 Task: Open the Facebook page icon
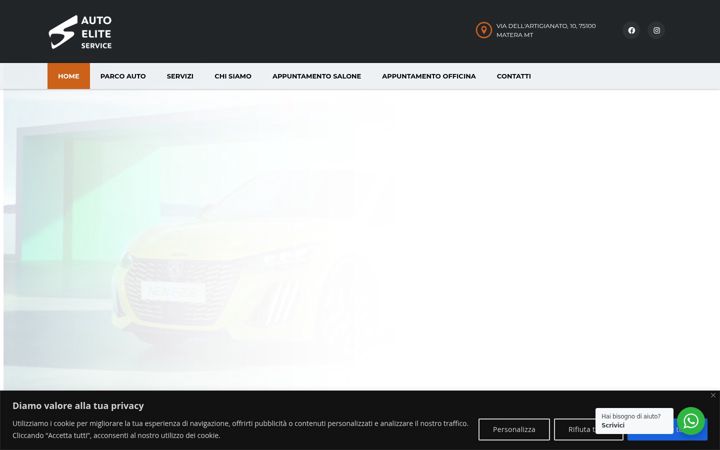coord(631,30)
